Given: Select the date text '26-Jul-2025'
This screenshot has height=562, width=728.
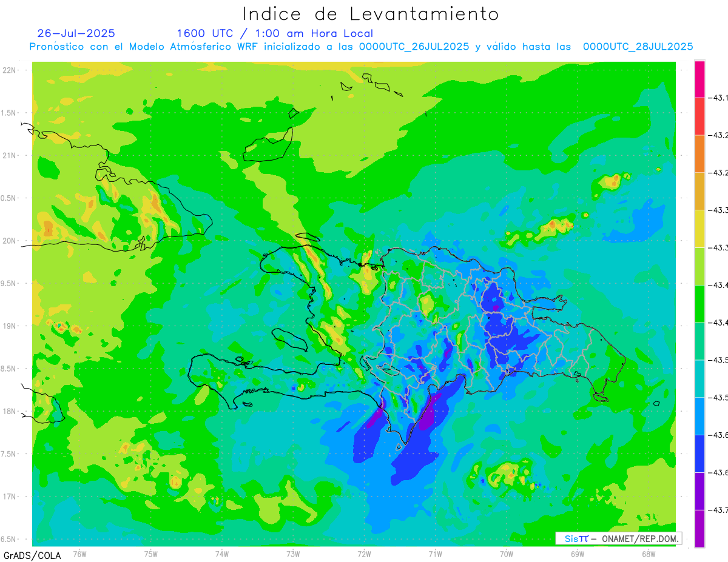Looking at the screenshot, I should point(76,33).
